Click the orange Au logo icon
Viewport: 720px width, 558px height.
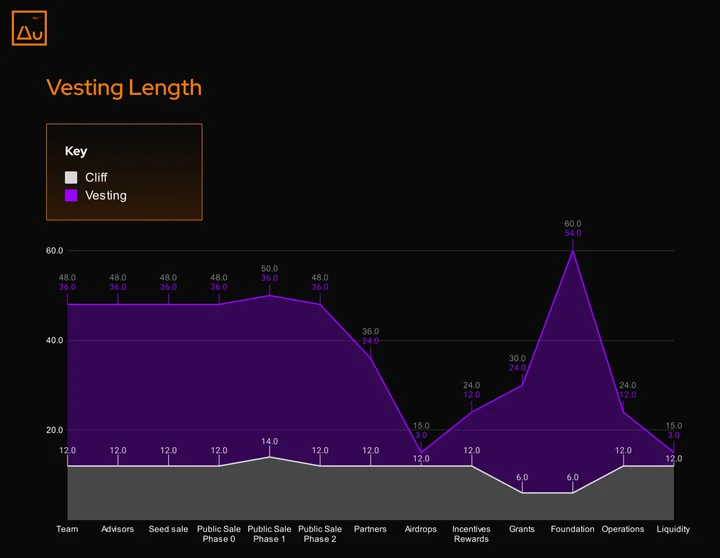coord(29,28)
